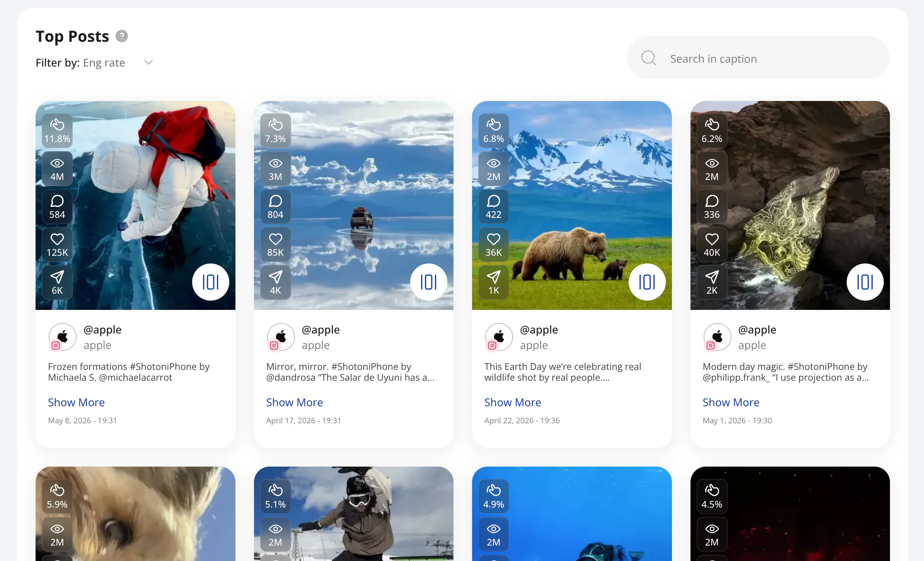
Task: Open the carousel icon on Modern day magic post
Action: [x=865, y=282]
